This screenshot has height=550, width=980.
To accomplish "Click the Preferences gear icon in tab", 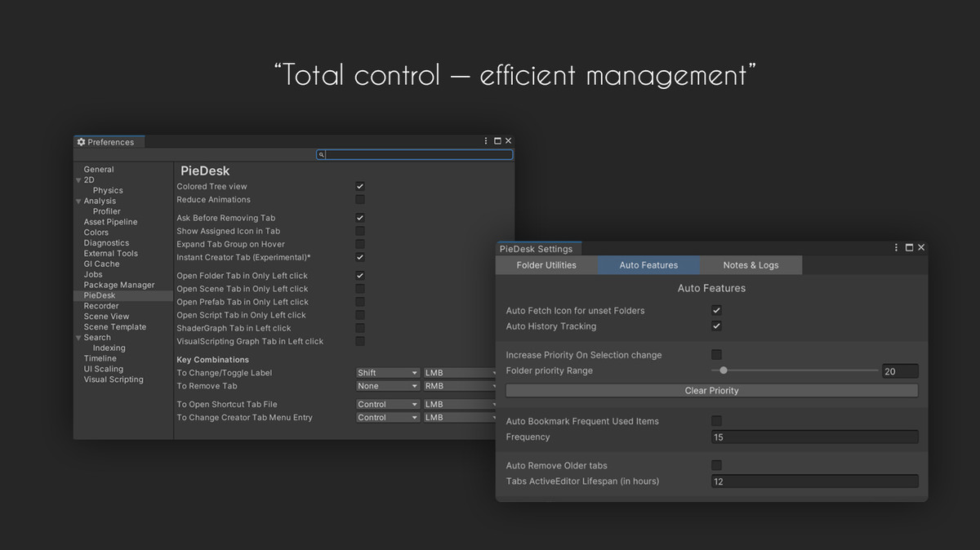I will [81, 142].
